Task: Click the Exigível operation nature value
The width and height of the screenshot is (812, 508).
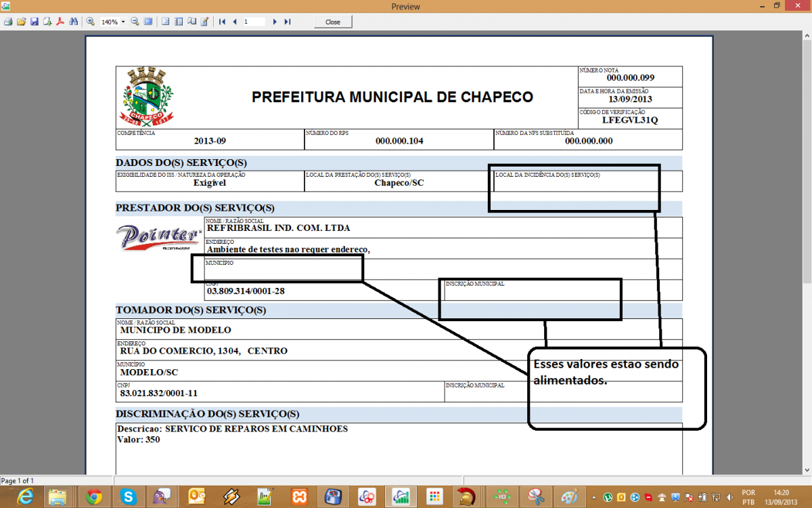Action: pos(210,183)
